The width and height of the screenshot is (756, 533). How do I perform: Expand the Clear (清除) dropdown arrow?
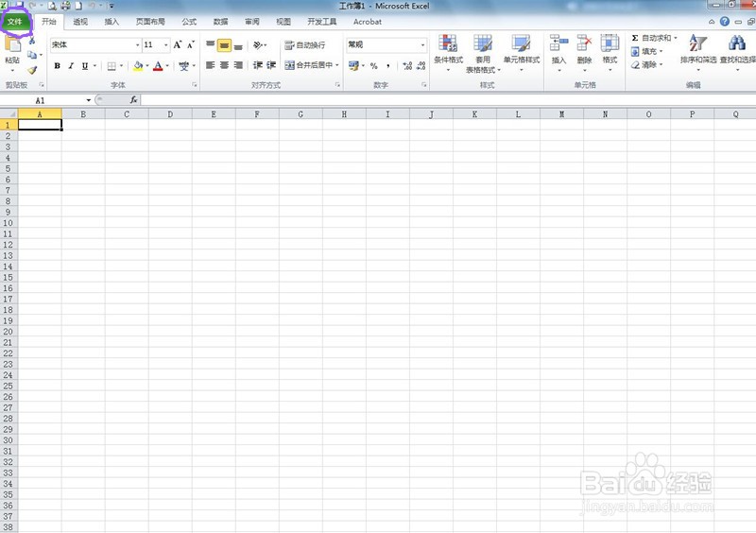(x=661, y=64)
